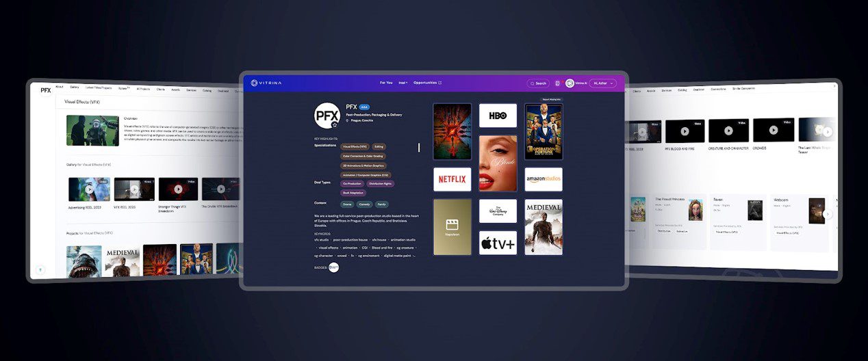This screenshot has height=361, width=868.
Task: Select the Distribution Rights deal type tag
Action: pyautogui.click(x=381, y=183)
